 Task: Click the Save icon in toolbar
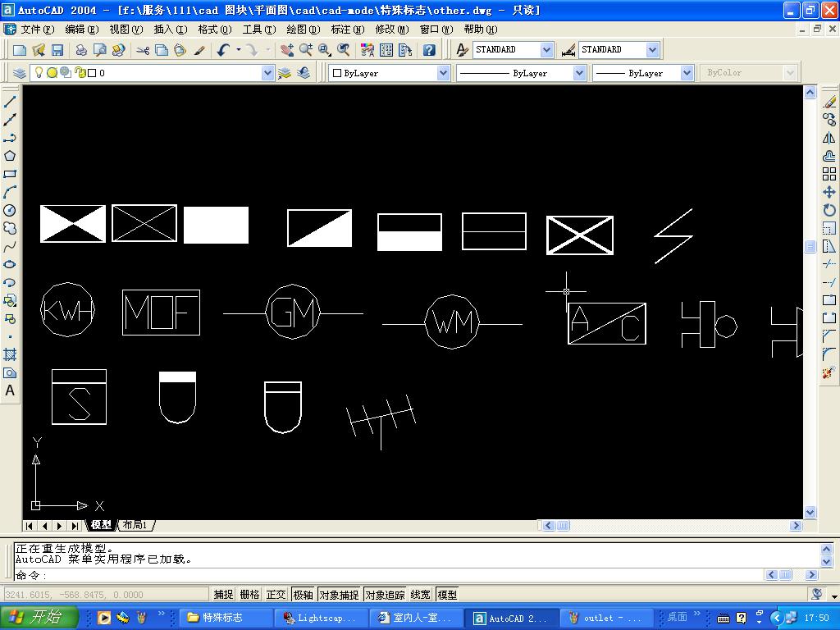57,50
